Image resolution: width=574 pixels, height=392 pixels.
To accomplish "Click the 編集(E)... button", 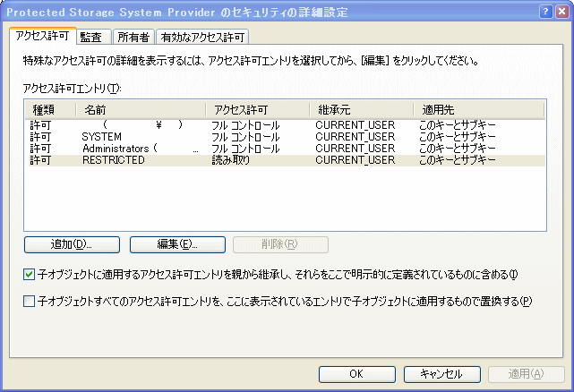I will click(177, 244).
